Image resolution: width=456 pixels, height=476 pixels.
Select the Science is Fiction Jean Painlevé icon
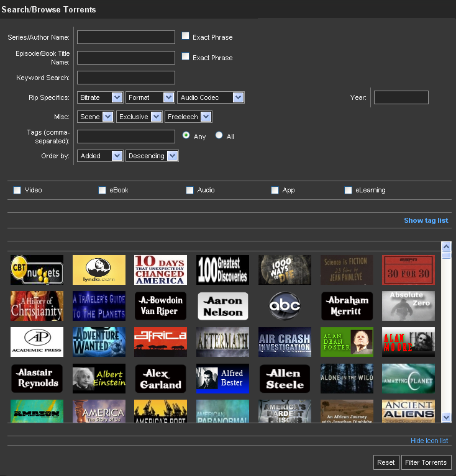coord(347,270)
